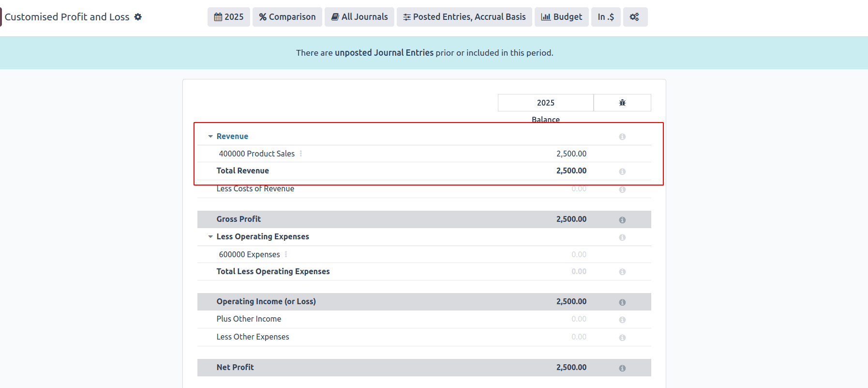Open Posted Entries, Accrual Basis options

(464, 17)
